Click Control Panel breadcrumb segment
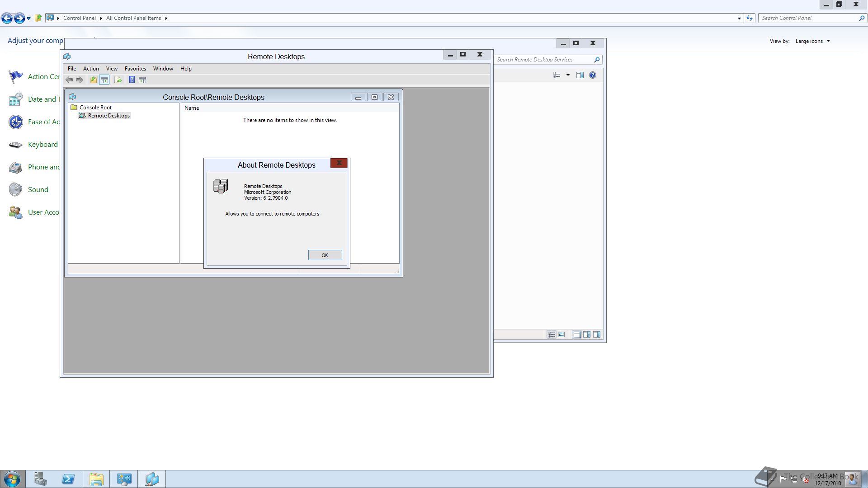This screenshot has height=488, width=868. point(80,18)
